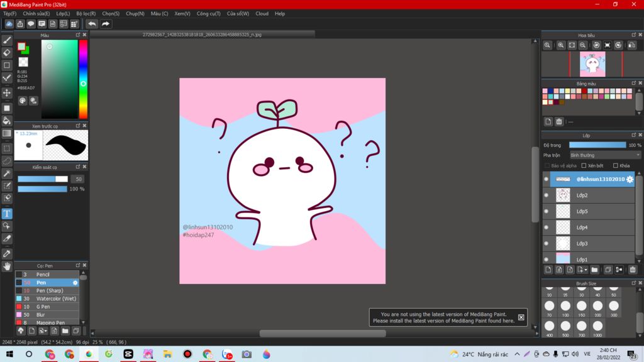Open the gear settings on selected Pen brush
The height and width of the screenshot is (362, 644).
click(x=75, y=282)
